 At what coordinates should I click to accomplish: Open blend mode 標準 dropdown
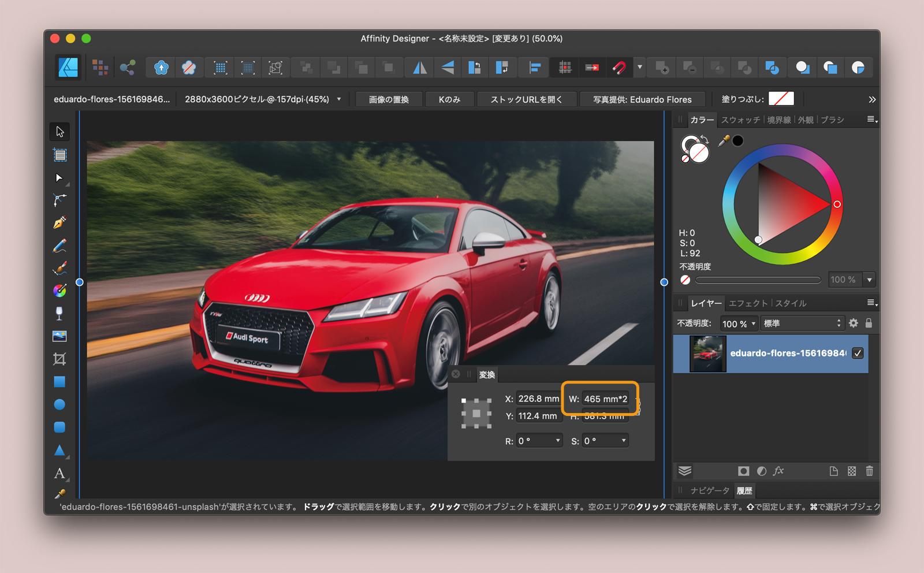803,323
